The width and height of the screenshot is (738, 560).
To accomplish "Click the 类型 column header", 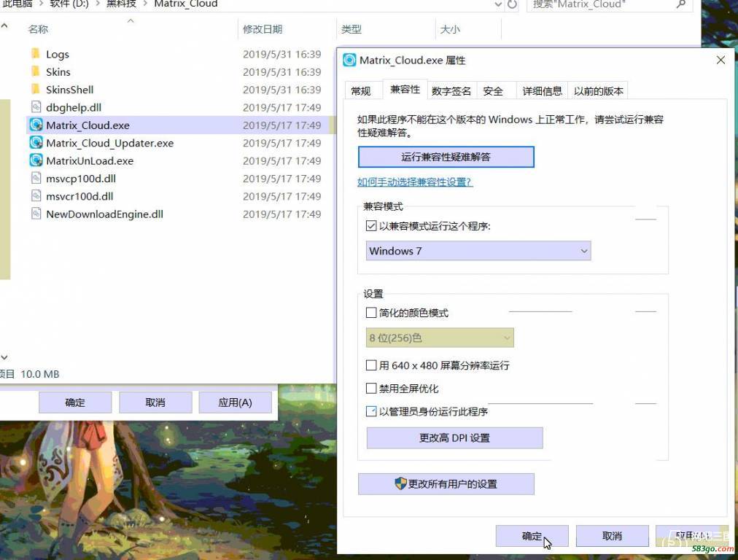I will click(351, 29).
